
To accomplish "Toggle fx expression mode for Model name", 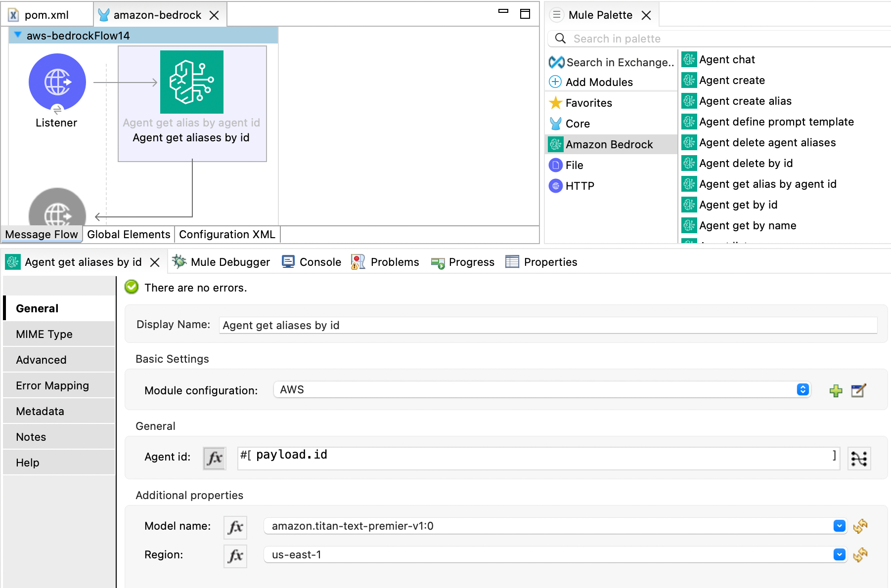I will point(235,527).
